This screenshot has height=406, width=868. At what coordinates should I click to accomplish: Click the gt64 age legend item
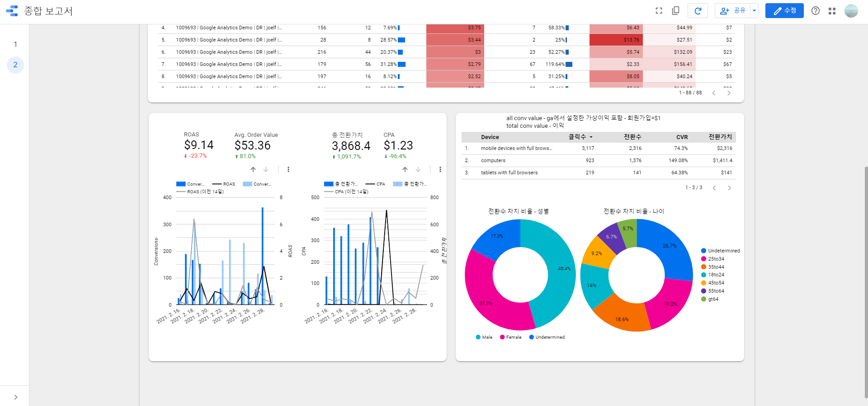pyautogui.click(x=710, y=299)
